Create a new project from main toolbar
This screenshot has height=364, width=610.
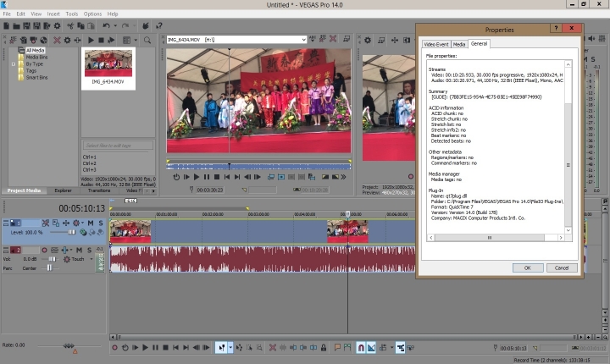[6, 25]
